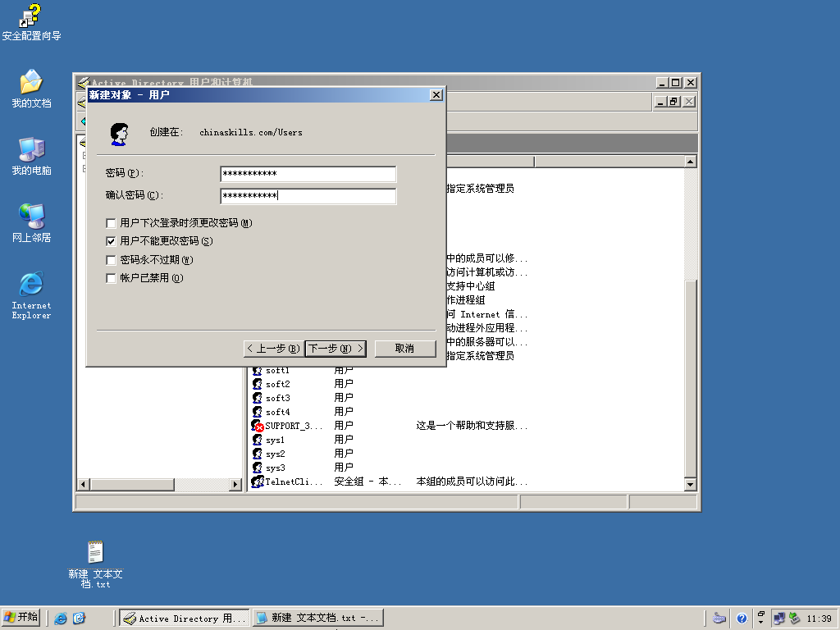Click TelnetClients description 本组的成员可以访问此
840x630 pixels.
472,482
